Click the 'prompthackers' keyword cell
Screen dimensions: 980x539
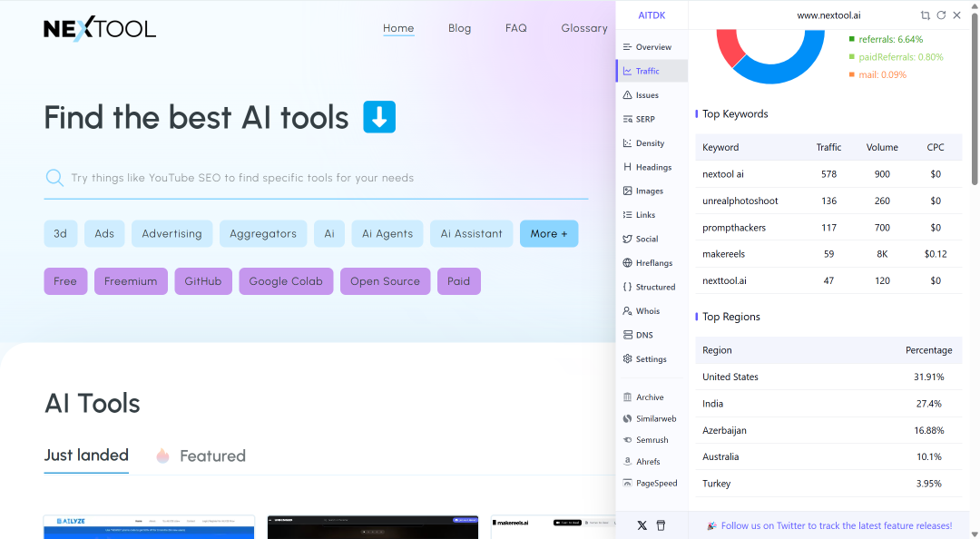pyautogui.click(x=734, y=228)
